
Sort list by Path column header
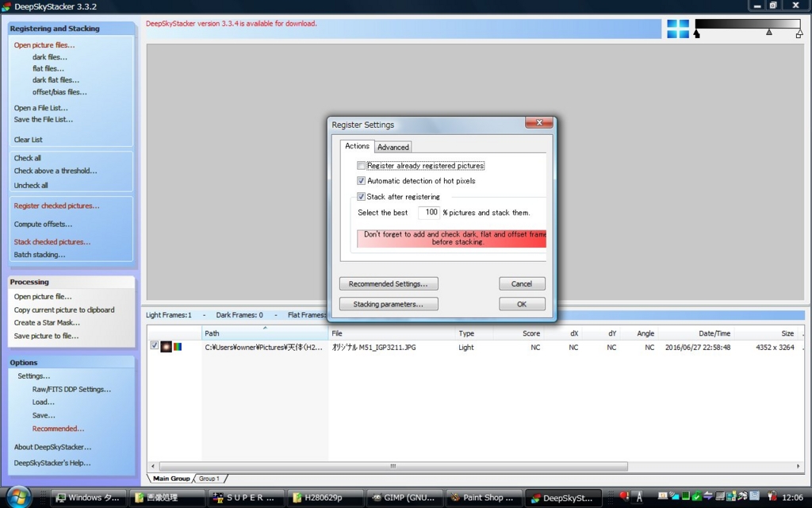pos(265,333)
